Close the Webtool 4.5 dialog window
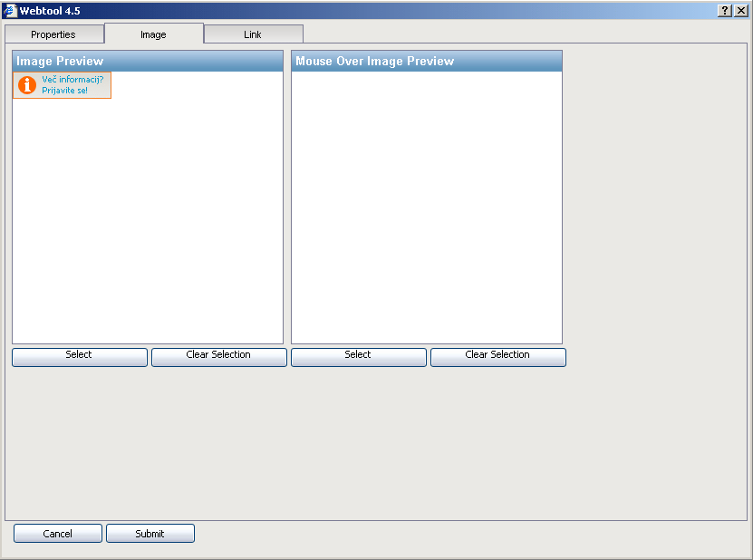Image resolution: width=753 pixels, height=560 pixels. [740, 10]
